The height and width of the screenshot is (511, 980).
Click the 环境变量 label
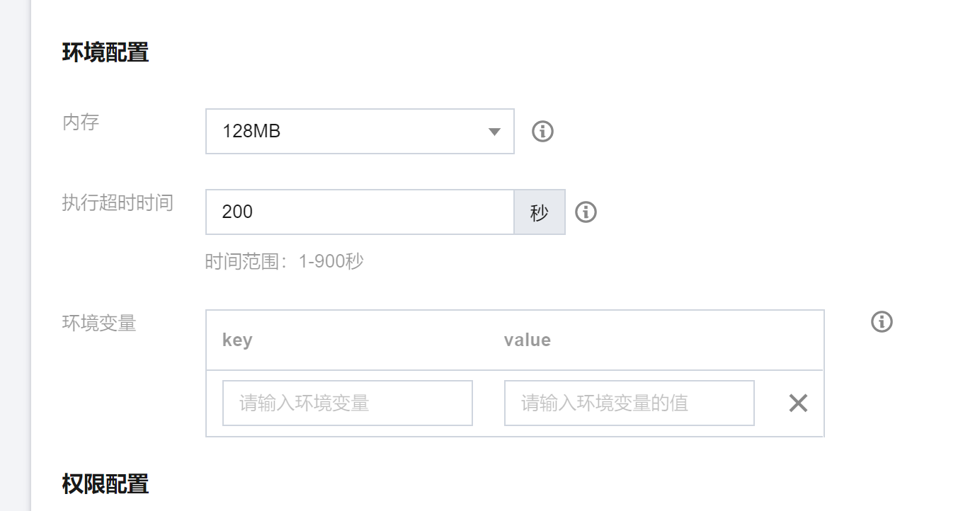(x=99, y=323)
